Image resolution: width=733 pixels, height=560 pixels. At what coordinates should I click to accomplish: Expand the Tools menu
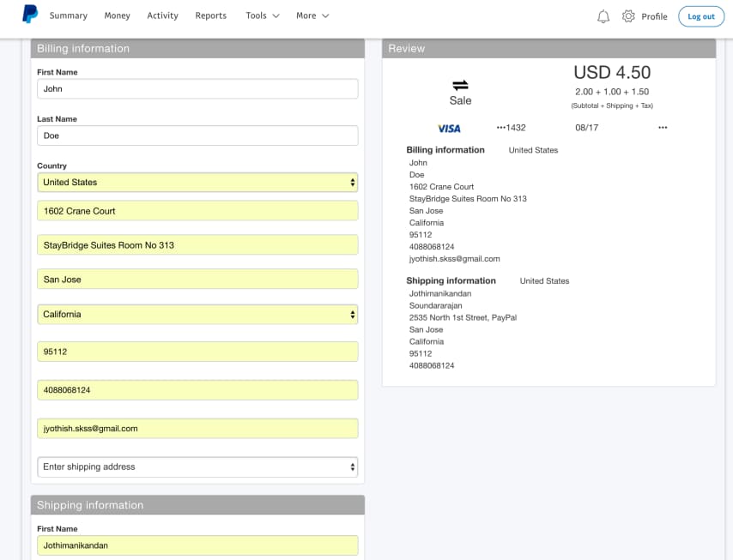click(x=262, y=15)
